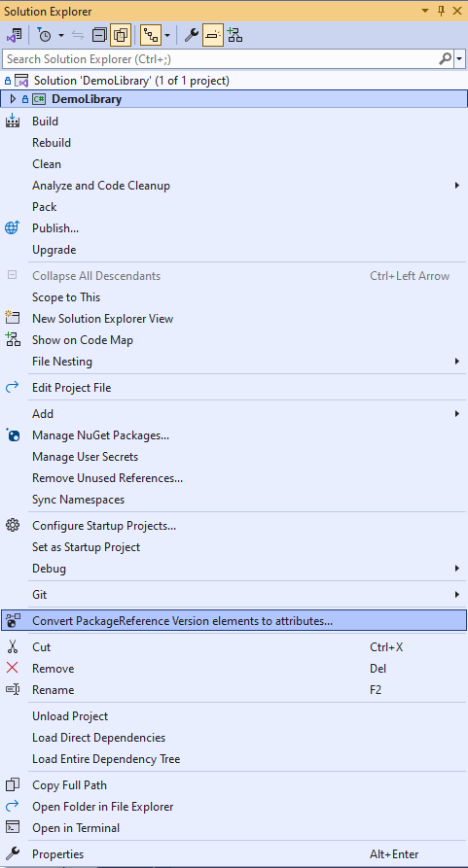Select Load Entire Dependency Tree

pyautogui.click(x=234, y=758)
